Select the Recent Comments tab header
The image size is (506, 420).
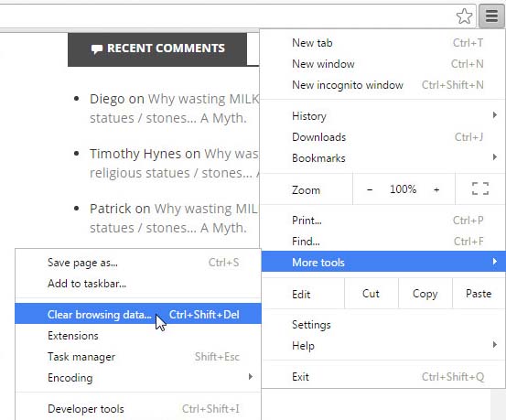coord(157,48)
